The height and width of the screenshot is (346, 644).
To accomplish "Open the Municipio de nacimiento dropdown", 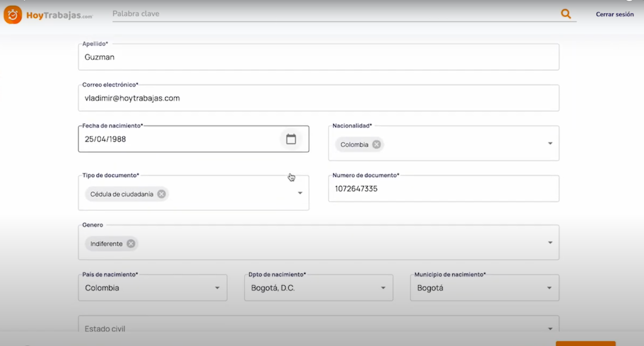I will (485, 288).
